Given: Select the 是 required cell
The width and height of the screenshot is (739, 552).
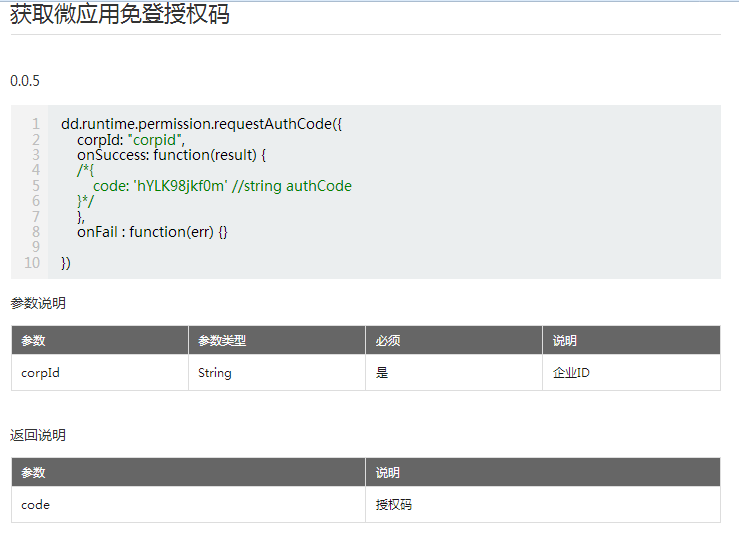Looking at the screenshot, I should click(382, 373).
